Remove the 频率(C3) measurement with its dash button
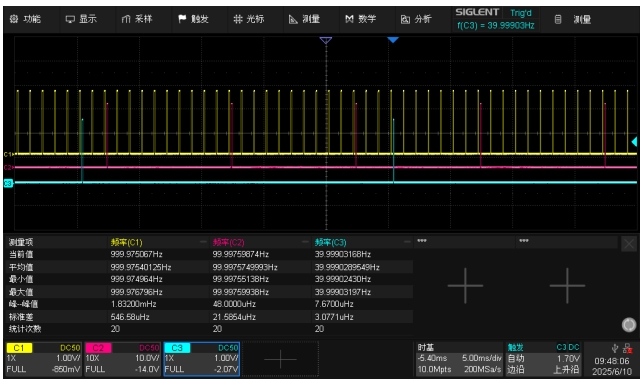 coord(407,242)
